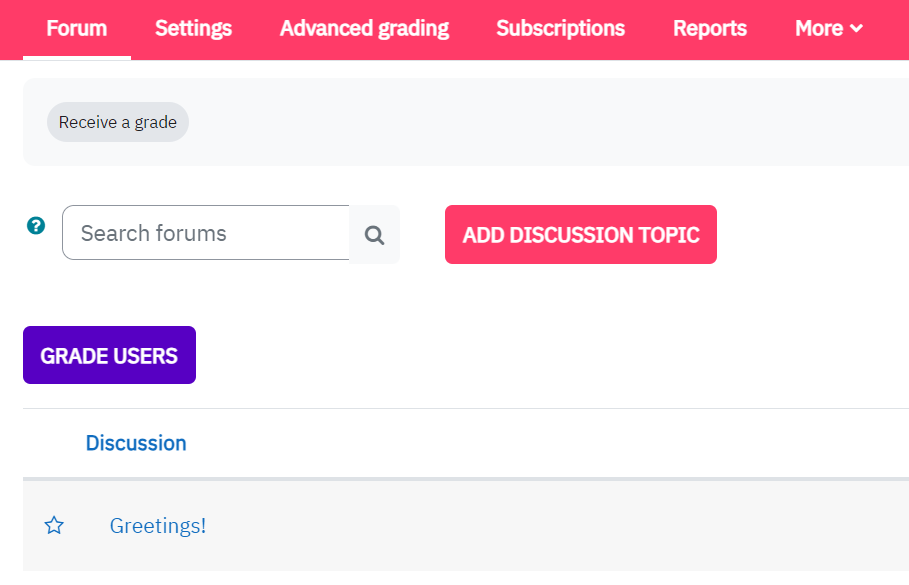Switch to the Forum tab

(77, 28)
